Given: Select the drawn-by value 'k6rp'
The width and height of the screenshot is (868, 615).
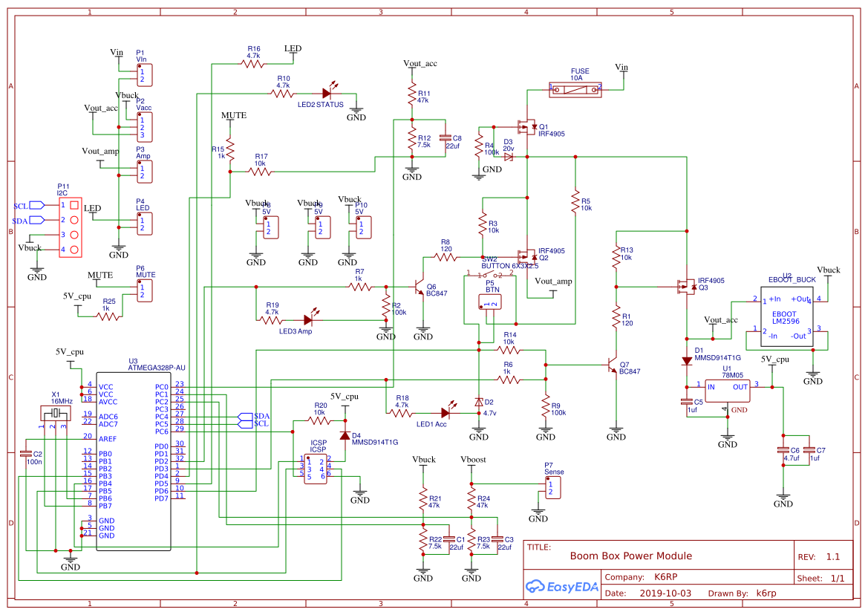Looking at the screenshot, I should pyautogui.click(x=766, y=593).
